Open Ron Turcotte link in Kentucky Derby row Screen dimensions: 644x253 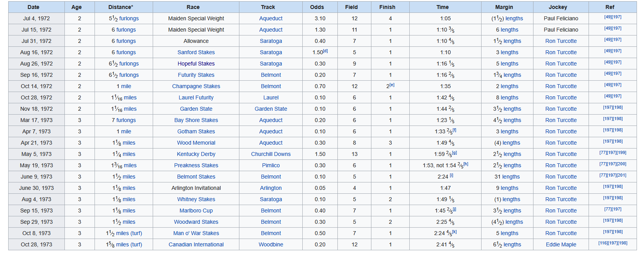point(561,154)
